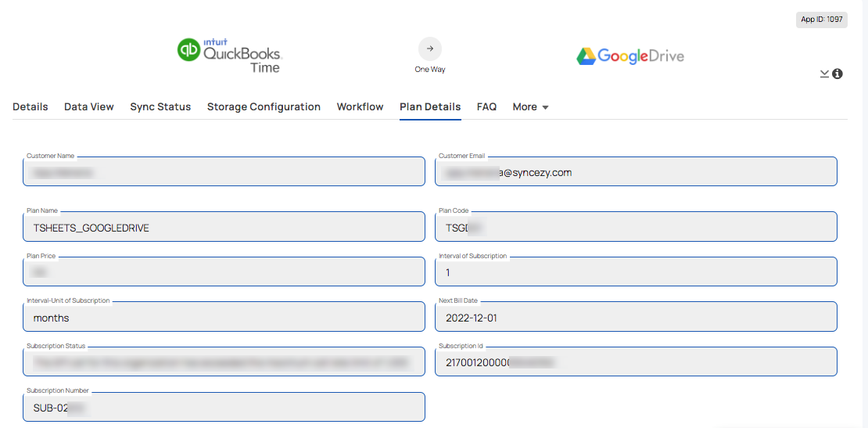This screenshot has width=868, height=428.
Task: Click the QuickBooks Time logo
Action: pos(230,56)
